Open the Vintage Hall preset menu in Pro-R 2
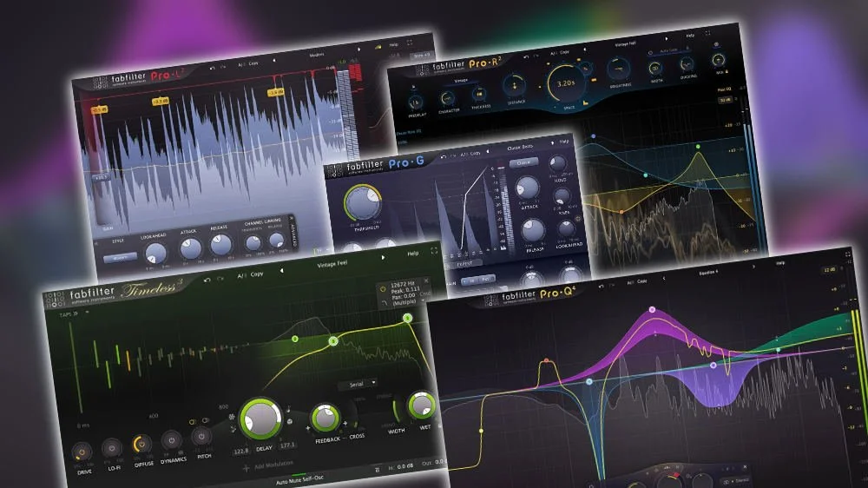The width and height of the screenshot is (868, 488). click(626, 43)
